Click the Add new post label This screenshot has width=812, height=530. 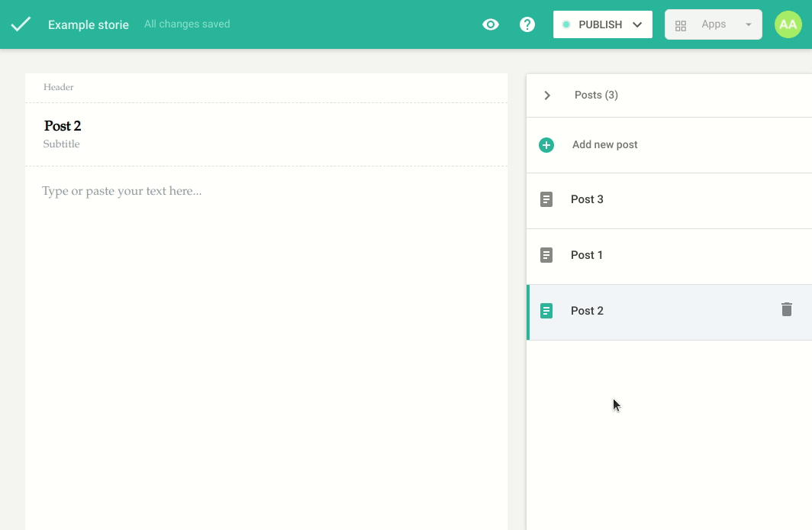(x=604, y=145)
